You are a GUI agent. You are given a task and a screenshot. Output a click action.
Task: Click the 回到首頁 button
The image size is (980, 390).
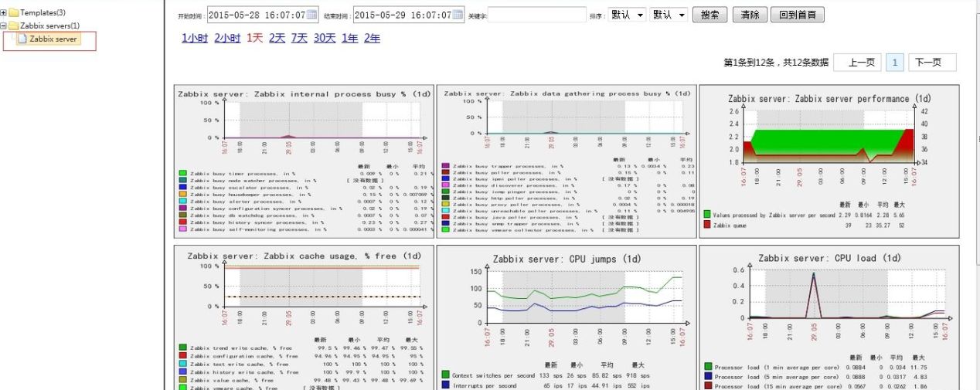(798, 15)
